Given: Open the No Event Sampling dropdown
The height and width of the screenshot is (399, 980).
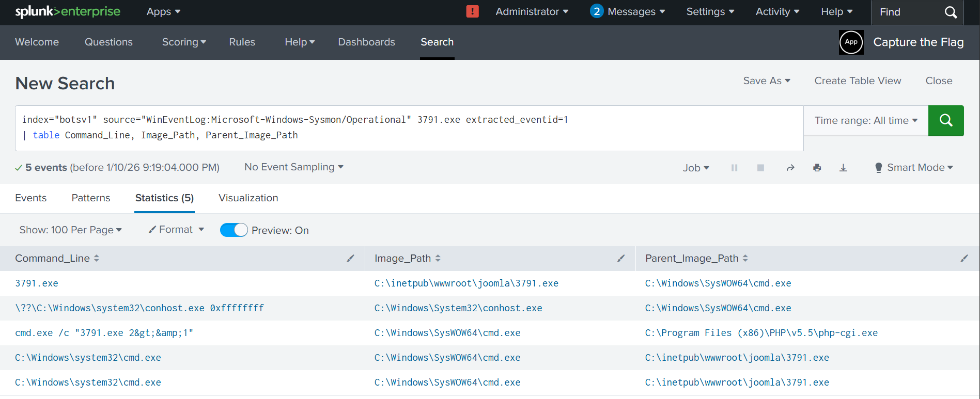Looking at the screenshot, I should click(x=293, y=167).
